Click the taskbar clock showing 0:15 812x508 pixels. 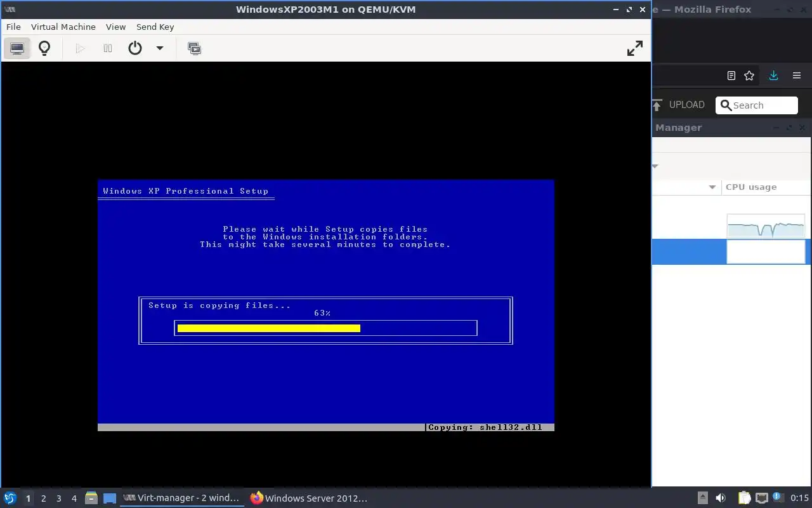(800, 498)
